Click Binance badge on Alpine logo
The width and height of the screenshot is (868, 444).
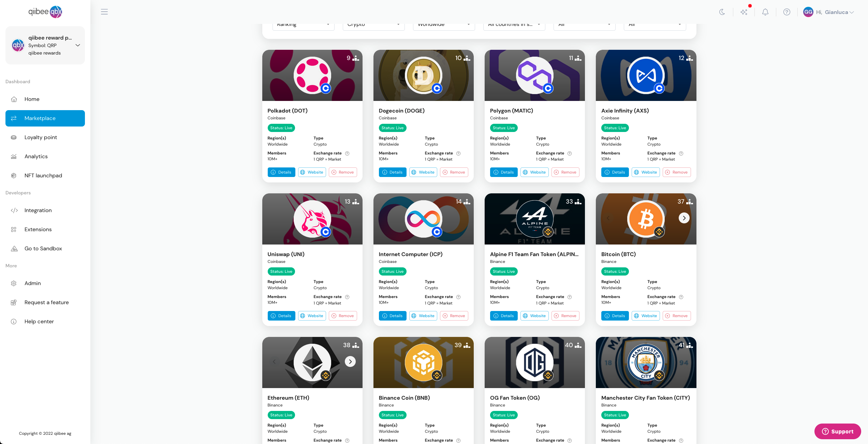[x=548, y=232]
